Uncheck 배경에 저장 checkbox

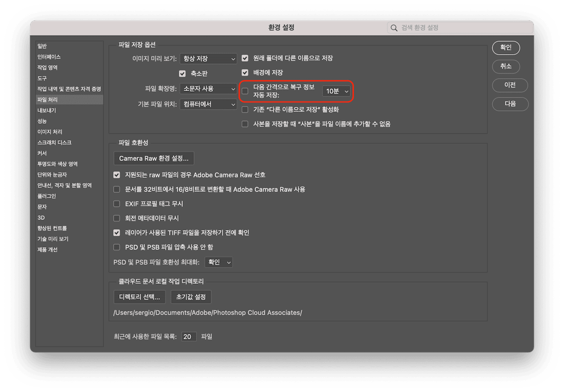[x=245, y=73]
